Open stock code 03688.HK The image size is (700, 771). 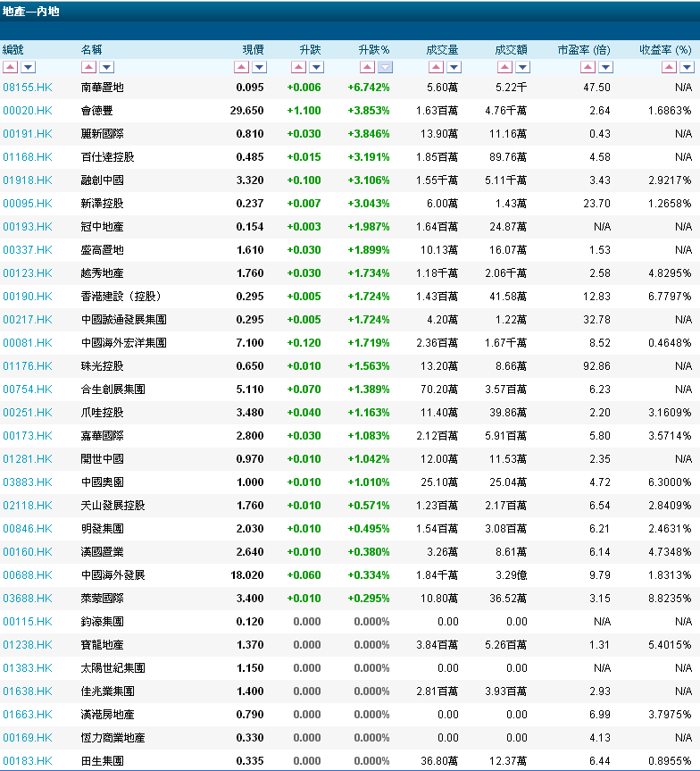(x=28, y=599)
